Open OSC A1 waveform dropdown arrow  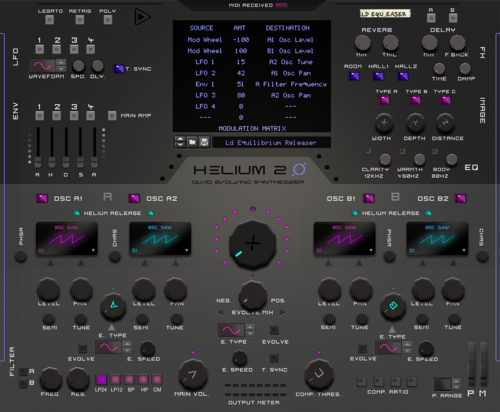click(x=93, y=250)
